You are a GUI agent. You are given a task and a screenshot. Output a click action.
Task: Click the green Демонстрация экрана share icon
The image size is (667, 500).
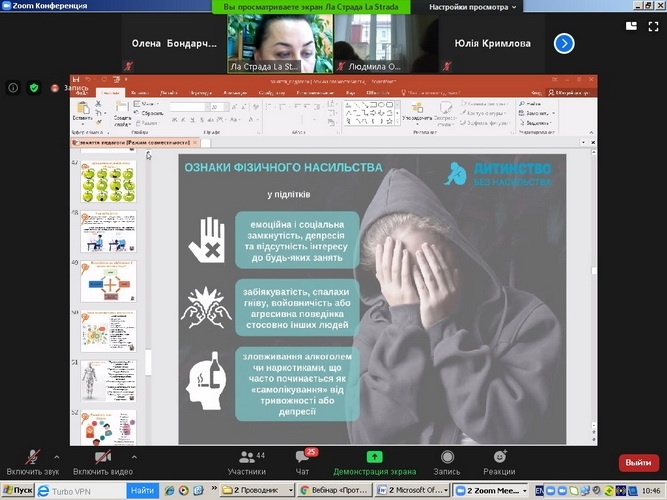[x=373, y=457]
